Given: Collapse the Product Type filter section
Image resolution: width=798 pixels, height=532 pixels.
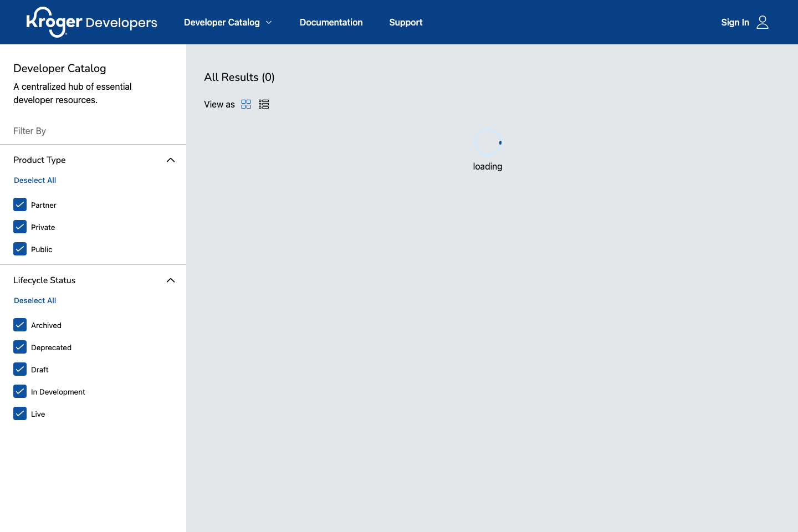Looking at the screenshot, I should [171, 160].
